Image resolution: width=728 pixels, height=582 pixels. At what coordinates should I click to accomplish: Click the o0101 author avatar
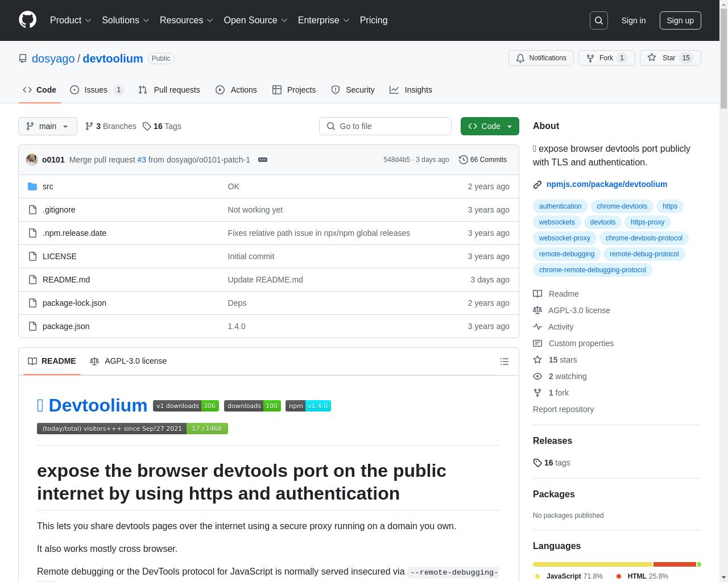click(x=32, y=160)
